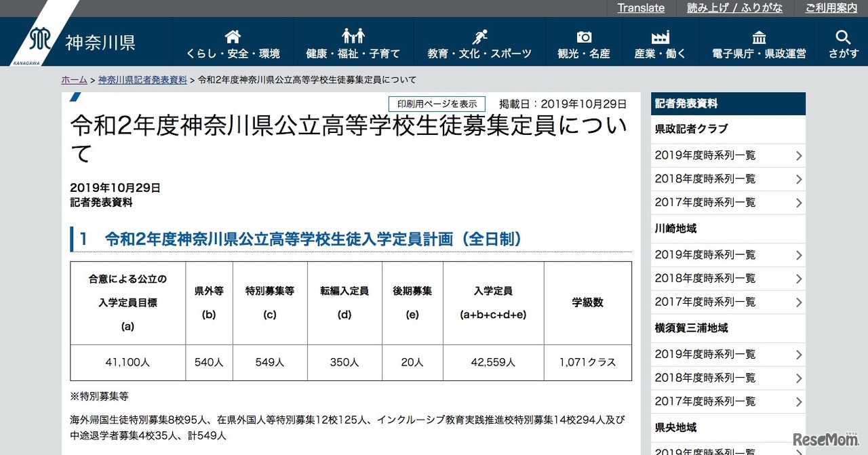
Task: Select 2018年度時系列一覧 under 県政記者クラブ
Action: point(728,179)
